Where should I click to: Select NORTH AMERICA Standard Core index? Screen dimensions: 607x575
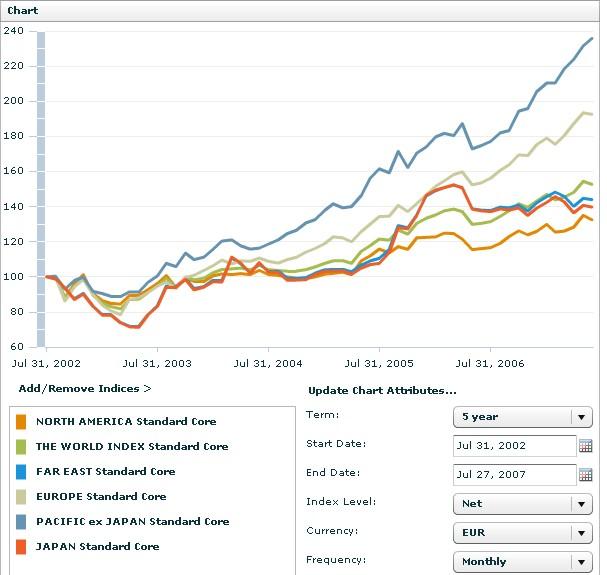point(125,422)
